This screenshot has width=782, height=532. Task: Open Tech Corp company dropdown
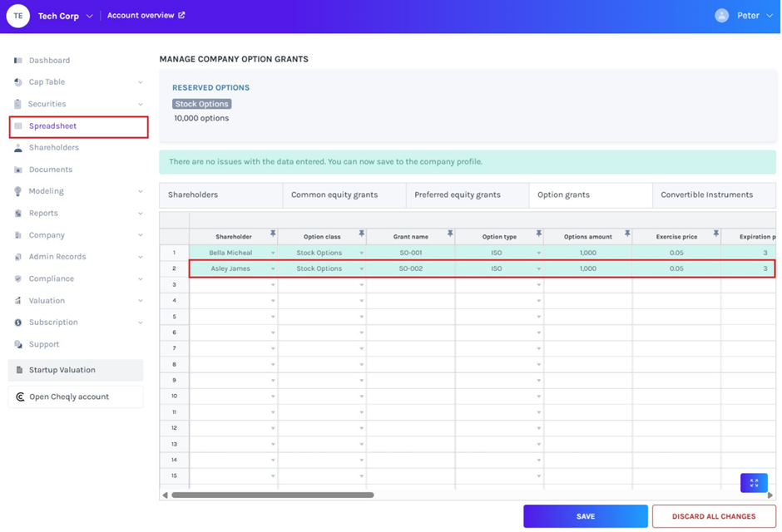(89, 17)
